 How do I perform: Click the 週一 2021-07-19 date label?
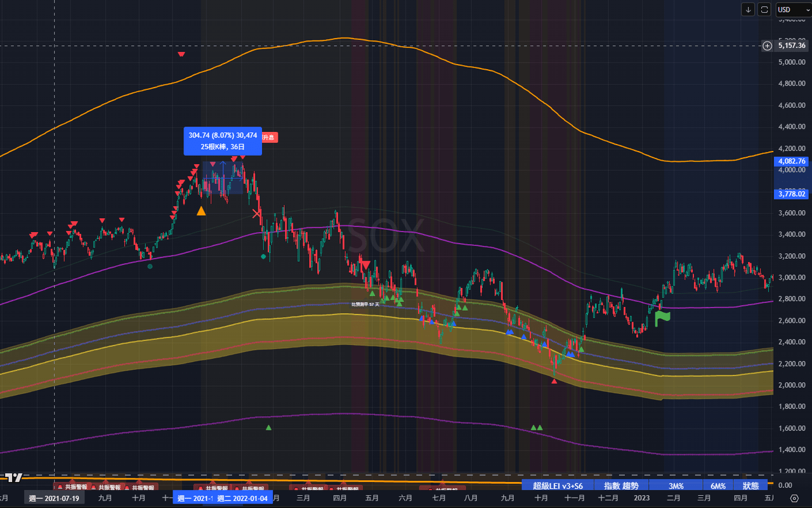[x=54, y=498]
